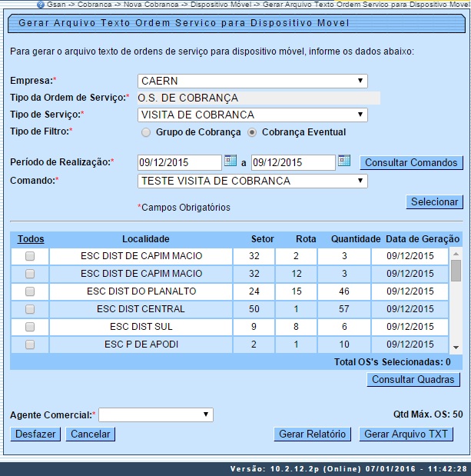Expand the Agente Comercial dropdown
This screenshot has height=476, width=471.
pos(156,415)
